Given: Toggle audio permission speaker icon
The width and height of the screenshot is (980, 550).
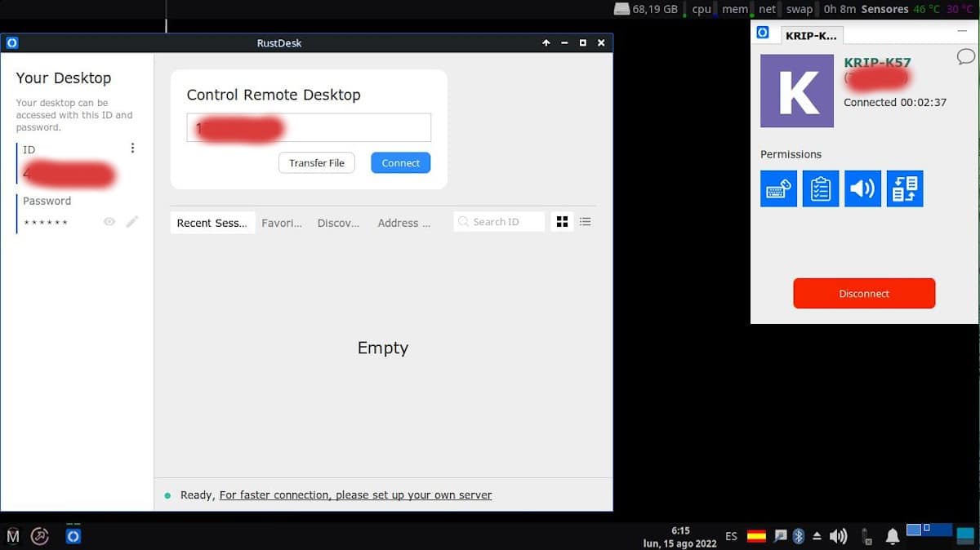Looking at the screenshot, I should [862, 189].
